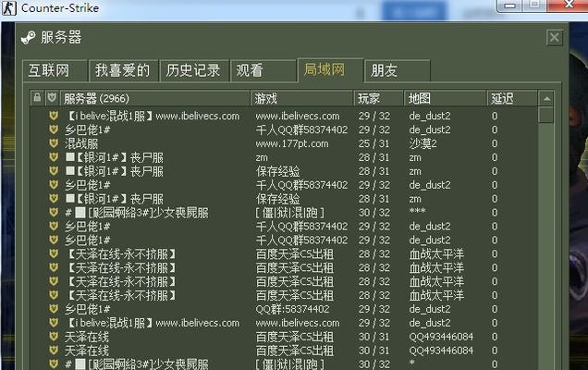The height and width of the screenshot is (370, 588).
Task: Sort list by 游戏 column header
Action: [x=302, y=98]
